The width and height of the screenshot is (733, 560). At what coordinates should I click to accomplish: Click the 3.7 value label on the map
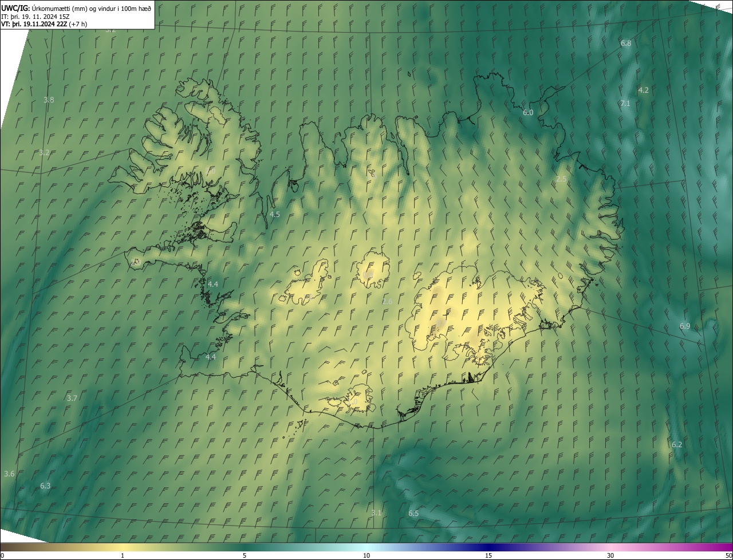point(72,398)
